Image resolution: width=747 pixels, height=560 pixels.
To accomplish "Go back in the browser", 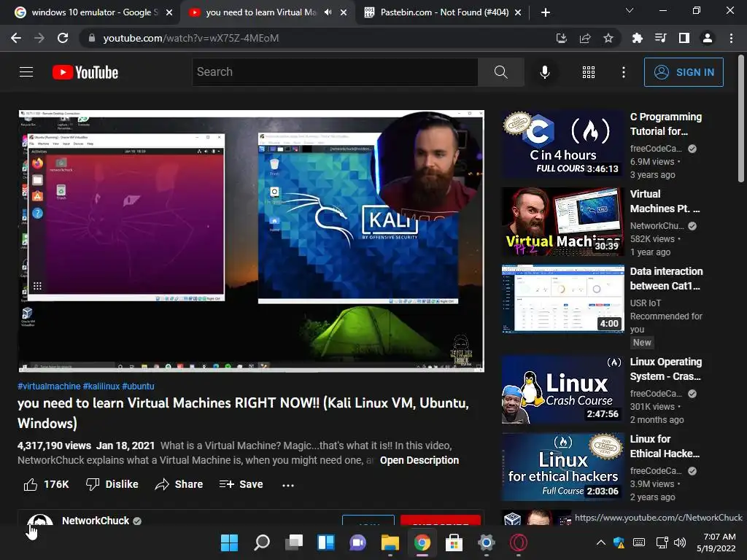I will (x=16, y=38).
